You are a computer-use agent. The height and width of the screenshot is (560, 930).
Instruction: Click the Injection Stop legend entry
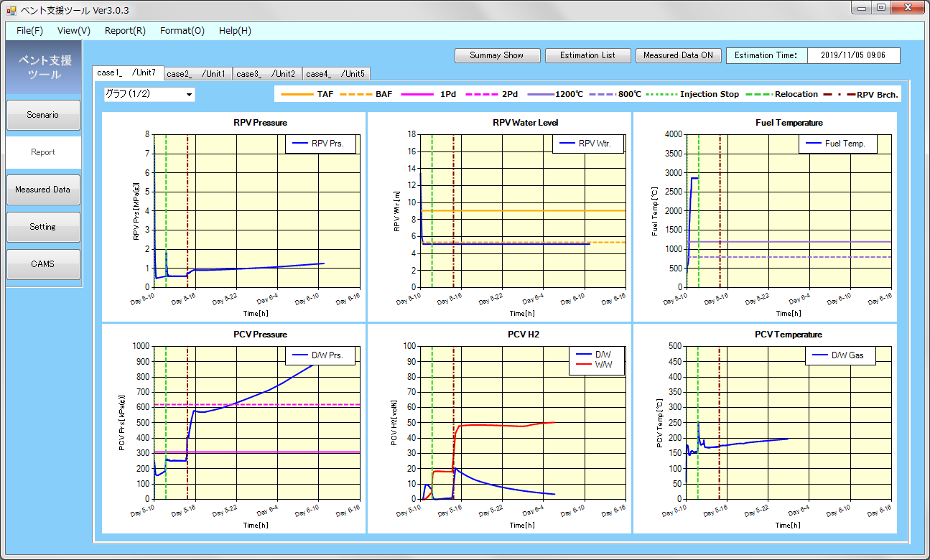692,94
